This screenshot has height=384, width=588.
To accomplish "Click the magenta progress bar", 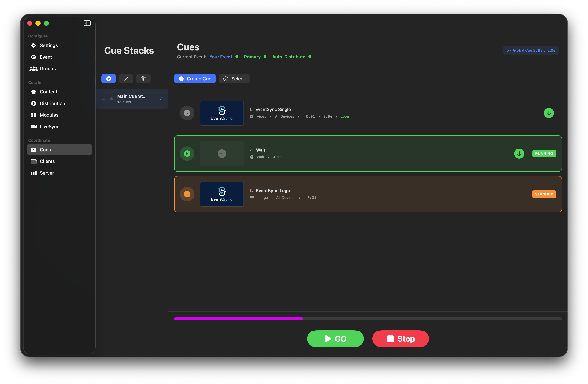I will pos(238,319).
